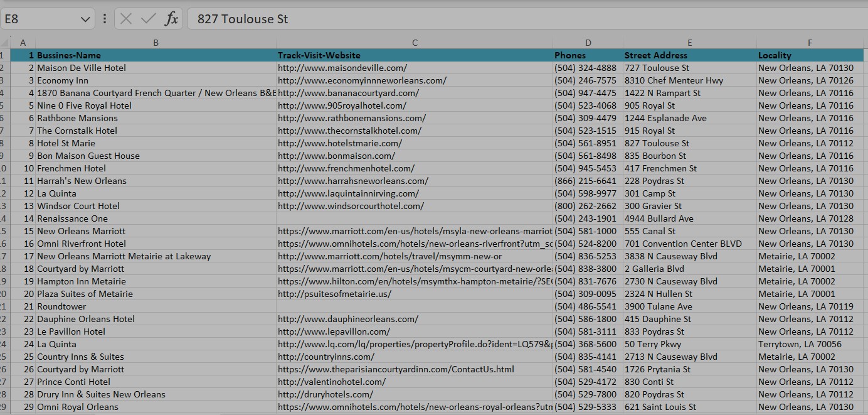Select column E header
This screenshot has height=415, width=868.
point(690,43)
